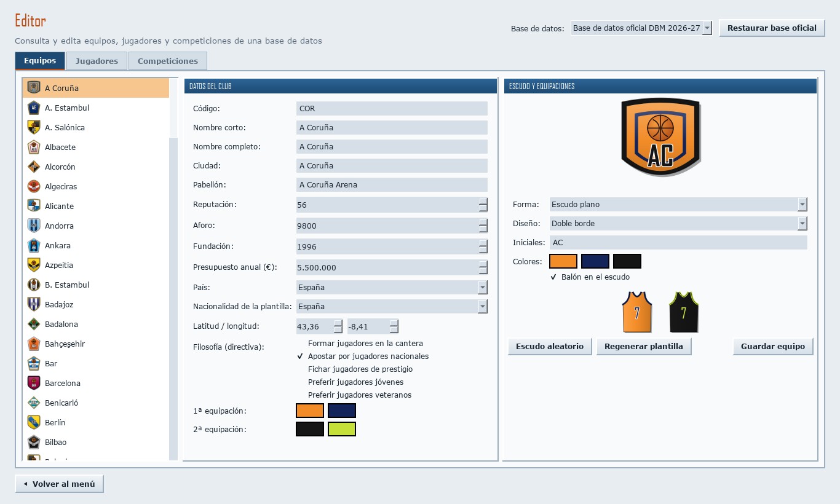Click the Ankara crest icon
840x504 pixels.
pyautogui.click(x=34, y=245)
